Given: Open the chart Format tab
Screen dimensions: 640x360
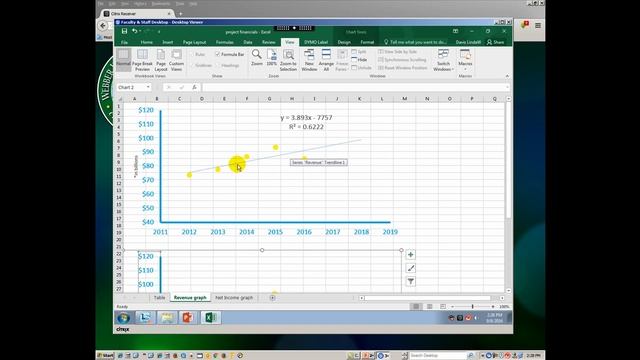Looking at the screenshot, I should (x=367, y=42).
